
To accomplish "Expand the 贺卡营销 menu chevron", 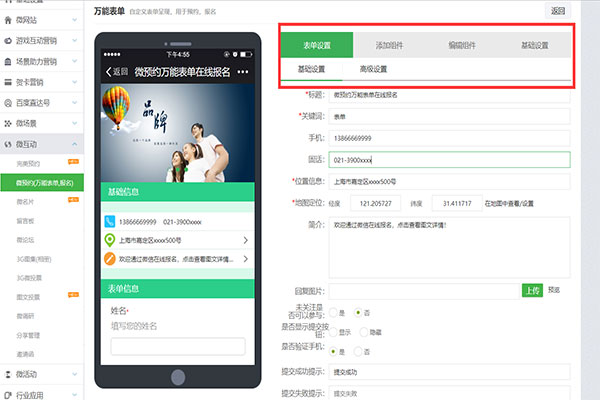I will click(x=75, y=82).
